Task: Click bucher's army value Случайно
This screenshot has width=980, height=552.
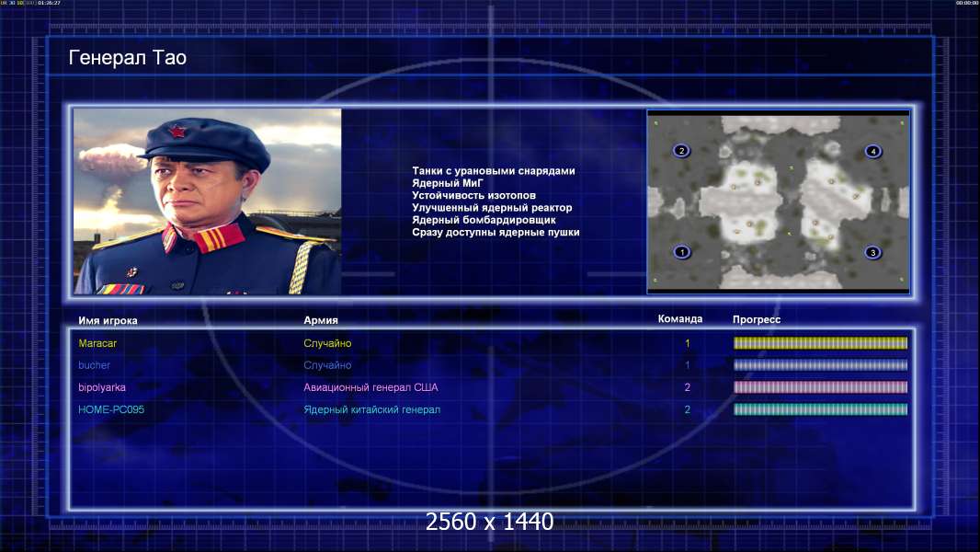Action: [x=327, y=365]
